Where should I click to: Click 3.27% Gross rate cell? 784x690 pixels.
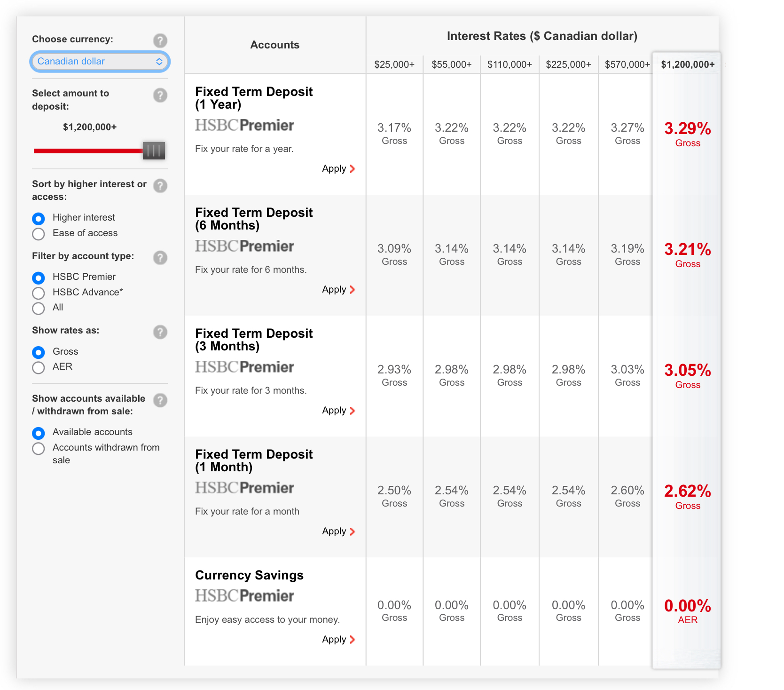(x=627, y=134)
